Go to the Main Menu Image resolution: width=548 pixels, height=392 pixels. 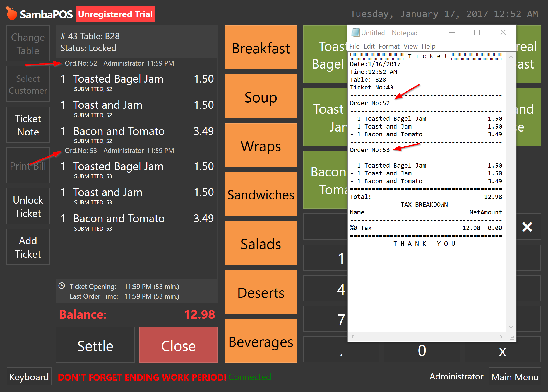515,377
